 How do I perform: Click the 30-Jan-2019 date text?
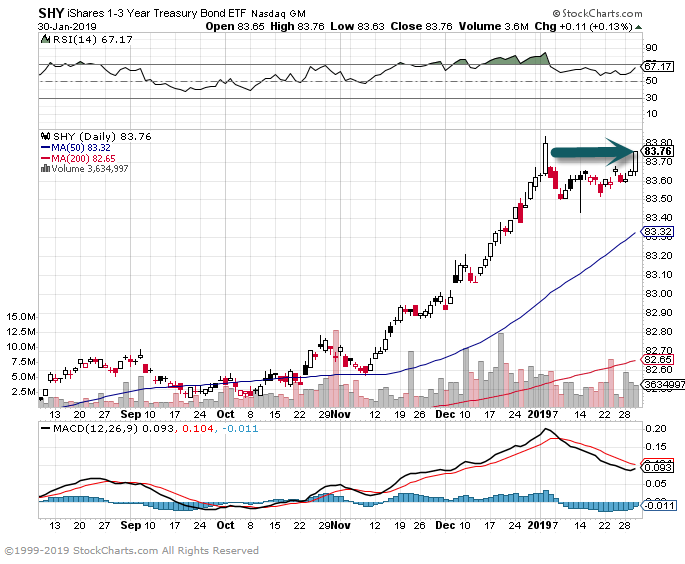[x=67, y=26]
